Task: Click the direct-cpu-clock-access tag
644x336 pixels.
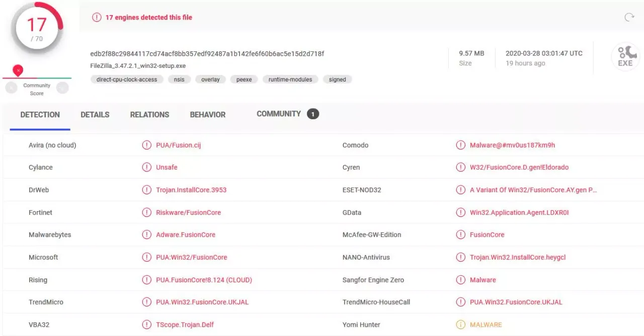Action: click(x=127, y=79)
